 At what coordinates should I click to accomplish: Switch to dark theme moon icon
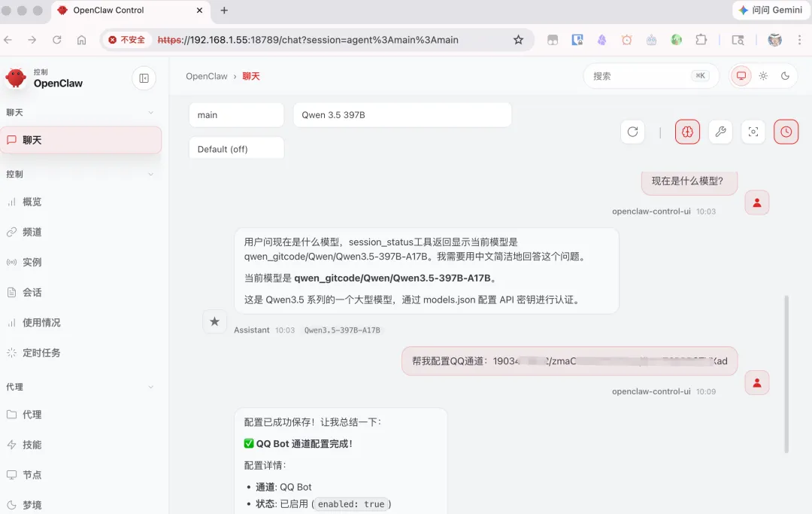pyautogui.click(x=785, y=76)
